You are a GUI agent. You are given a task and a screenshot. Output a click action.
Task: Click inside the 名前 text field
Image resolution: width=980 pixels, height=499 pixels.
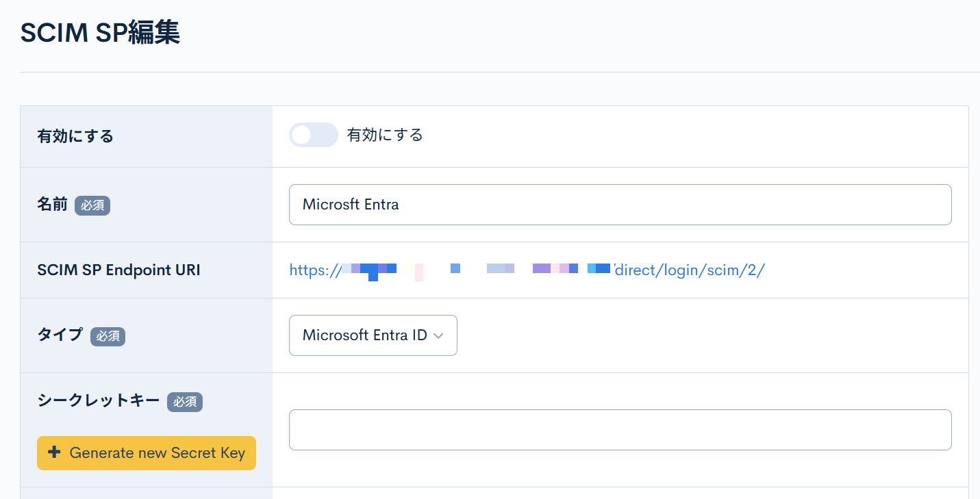tap(620, 204)
